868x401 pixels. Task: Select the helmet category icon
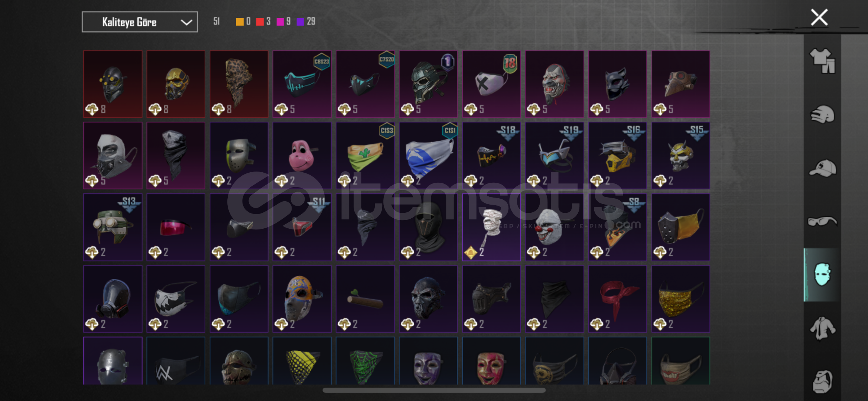click(x=822, y=114)
